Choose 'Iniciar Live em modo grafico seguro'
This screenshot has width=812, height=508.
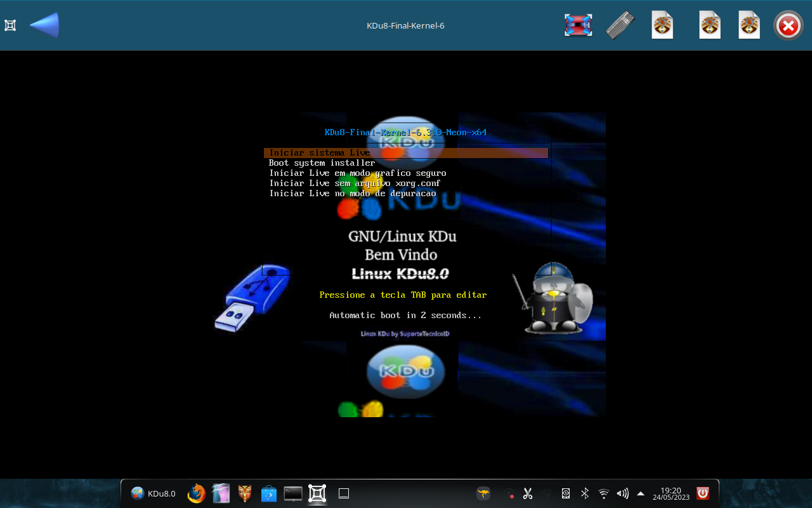(357, 173)
